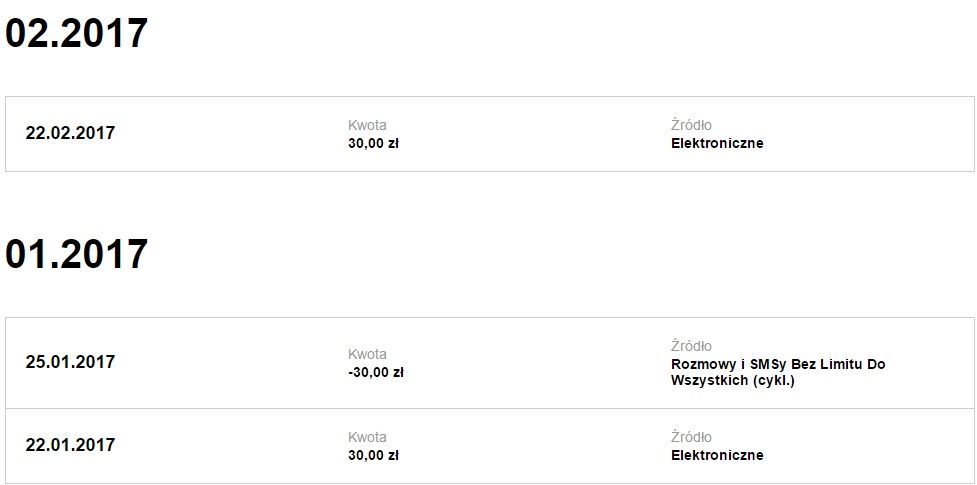Image resolution: width=977 pixels, height=485 pixels.
Task: Click Elektroniczne source in 22.01.2017 row
Action: [x=717, y=455]
